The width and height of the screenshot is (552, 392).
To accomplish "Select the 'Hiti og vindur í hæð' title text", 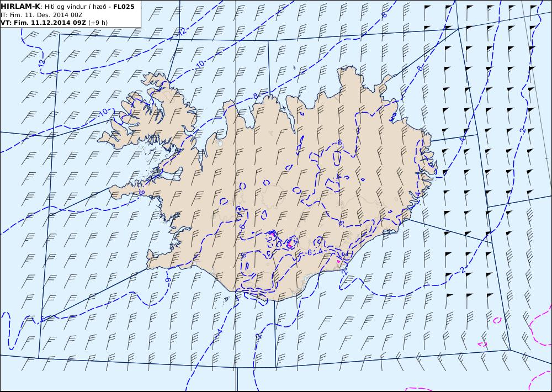I will click(75, 7).
